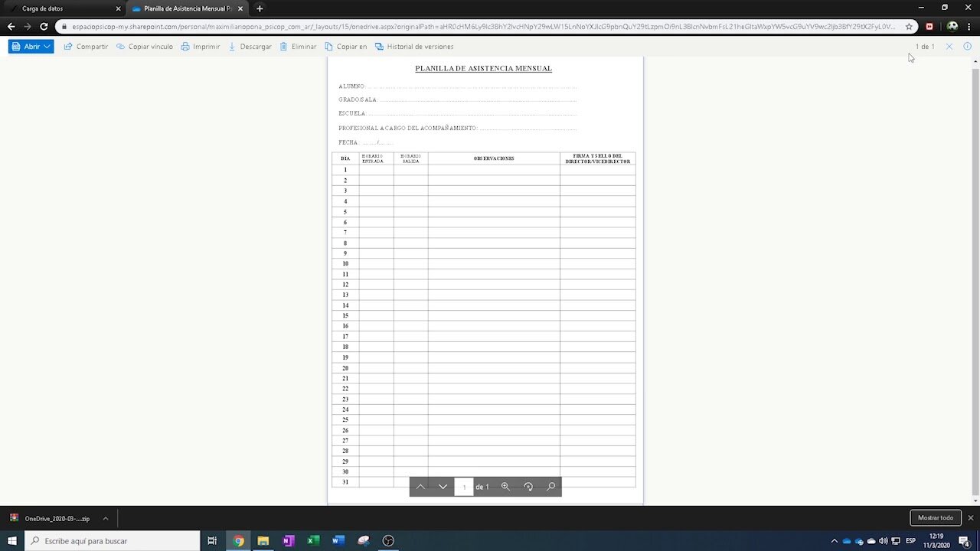
Task: Open Task View on taskbar
Action: point(212,540)
